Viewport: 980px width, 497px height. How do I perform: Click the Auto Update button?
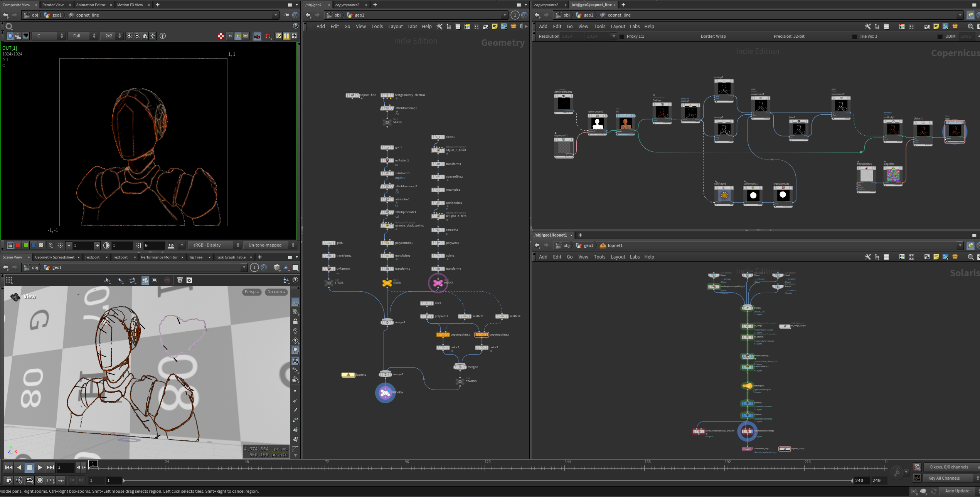click(x=957, y=491)
